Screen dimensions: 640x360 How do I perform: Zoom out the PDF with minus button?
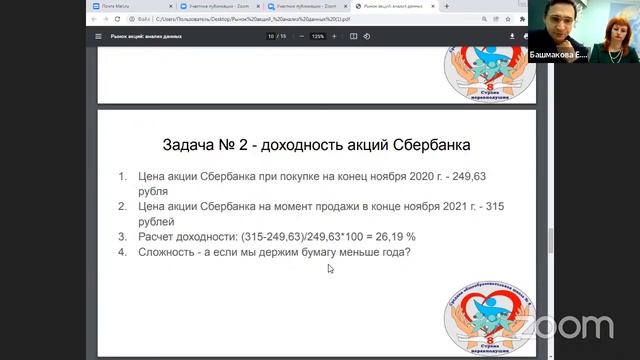(x=302, y=36)
